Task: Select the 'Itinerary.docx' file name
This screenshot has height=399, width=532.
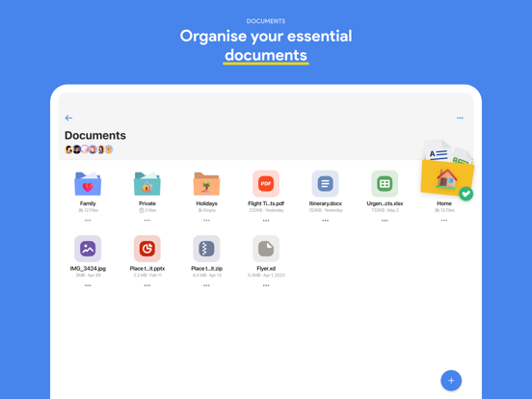Action: [325, 203]
